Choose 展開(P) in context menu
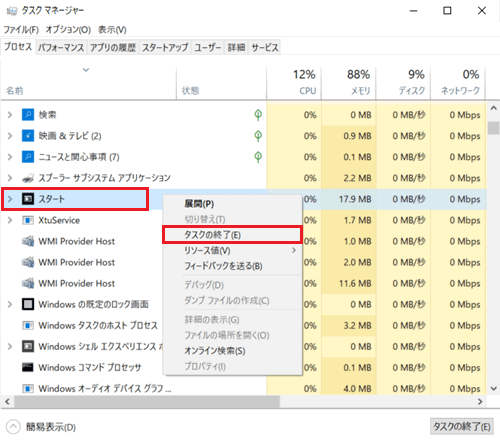The image size is (500, 442). coord(233,204)
